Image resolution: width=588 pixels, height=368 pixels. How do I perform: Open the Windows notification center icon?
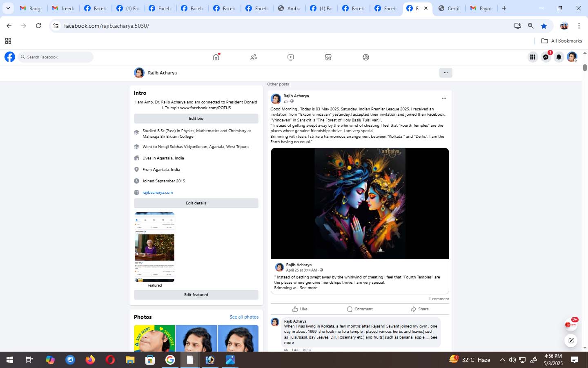pos(575,360)
